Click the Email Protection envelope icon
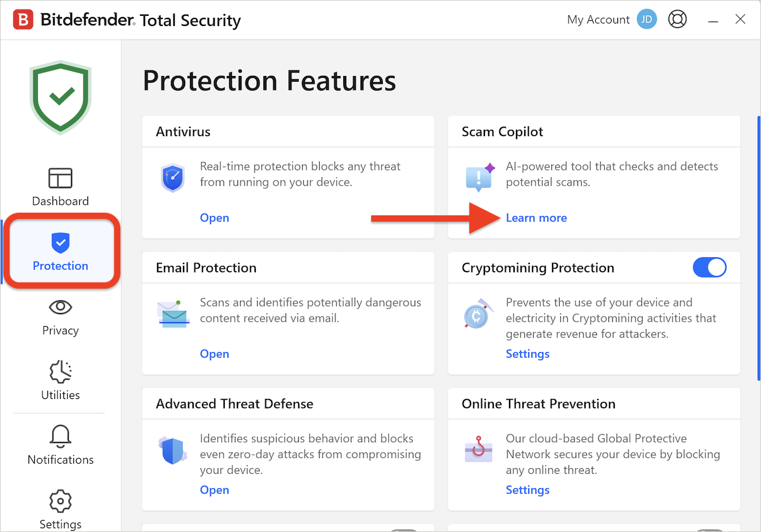Image resolution: width=761 pixels, height=532 pixels. coord(173,313)
